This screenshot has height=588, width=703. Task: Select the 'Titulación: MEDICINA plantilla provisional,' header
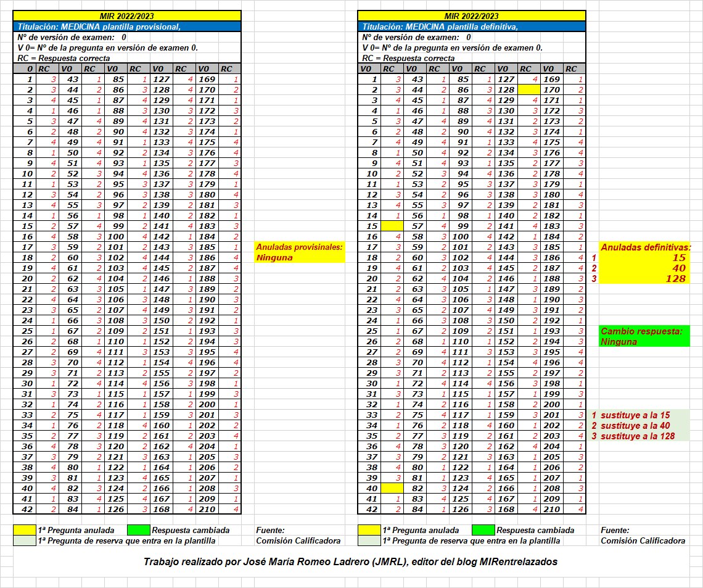tap(127, 27)
